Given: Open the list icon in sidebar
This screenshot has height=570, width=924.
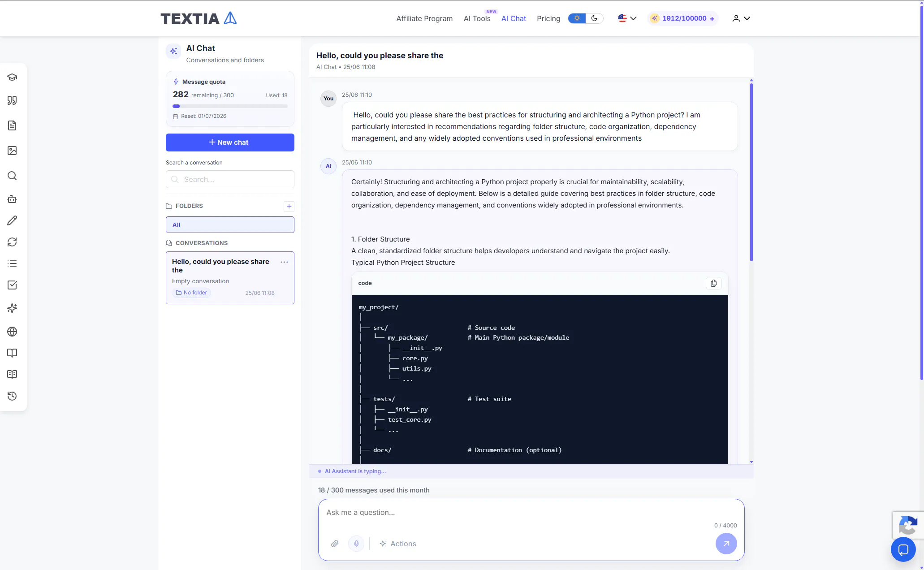Looking at the screenshot, I should pos(12,263).
